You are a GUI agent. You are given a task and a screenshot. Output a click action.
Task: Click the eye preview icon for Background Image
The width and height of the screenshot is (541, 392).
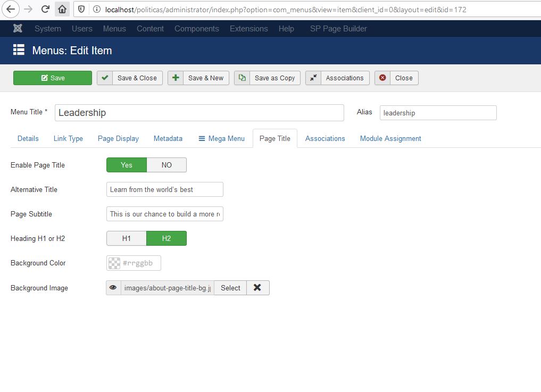coord(113,288)
